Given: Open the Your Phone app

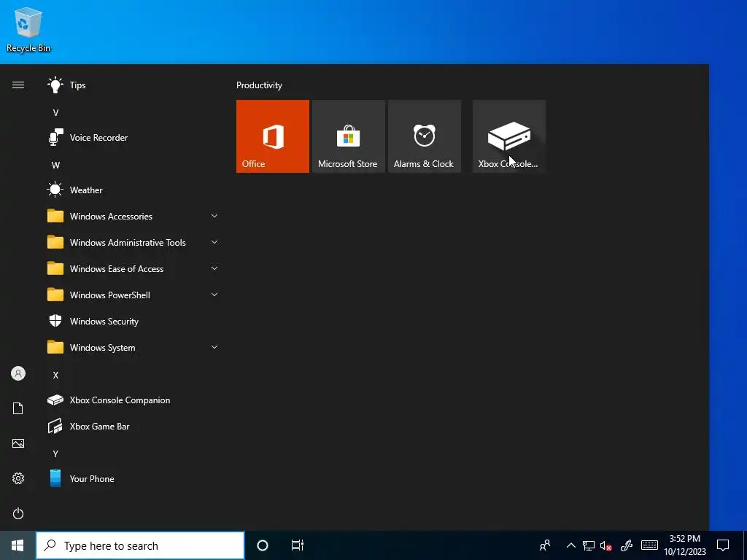Looking at the screenshot, I should tap(133, 478).
